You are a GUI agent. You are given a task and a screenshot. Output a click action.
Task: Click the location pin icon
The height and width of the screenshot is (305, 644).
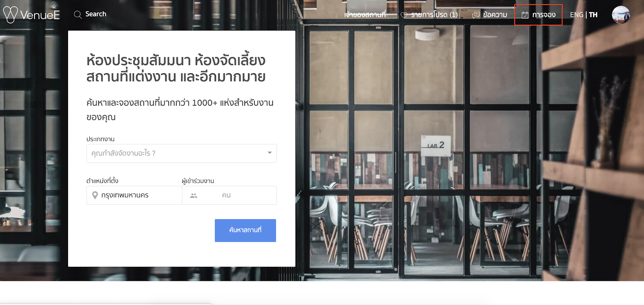coord(95,195)
